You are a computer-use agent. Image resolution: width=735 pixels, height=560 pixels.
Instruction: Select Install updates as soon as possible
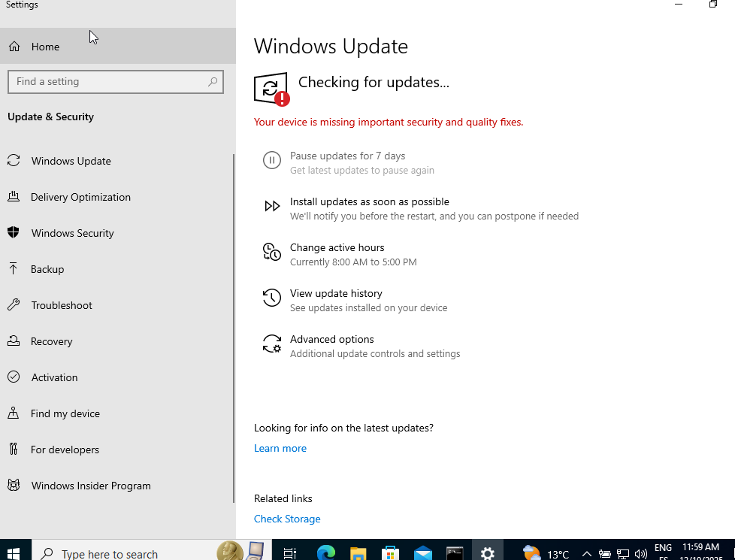[369, 202]
